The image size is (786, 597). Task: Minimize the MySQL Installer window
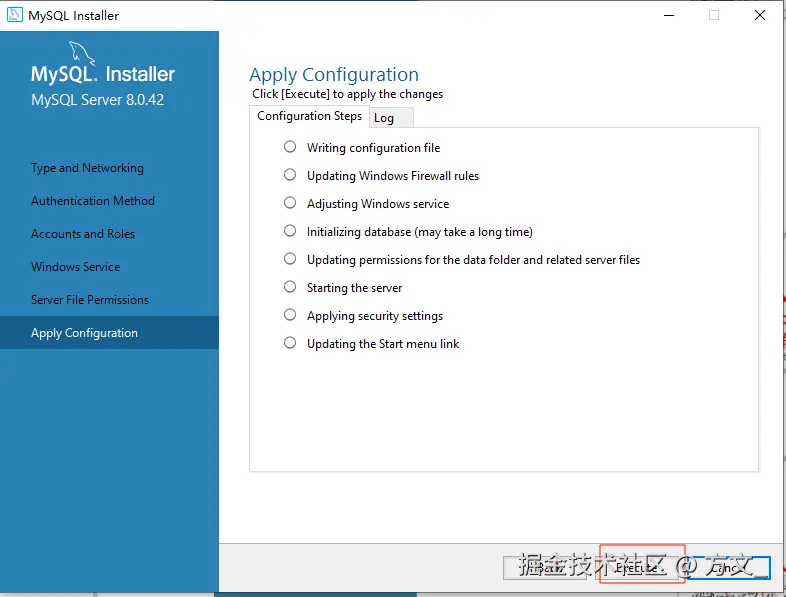coord(669,15)
